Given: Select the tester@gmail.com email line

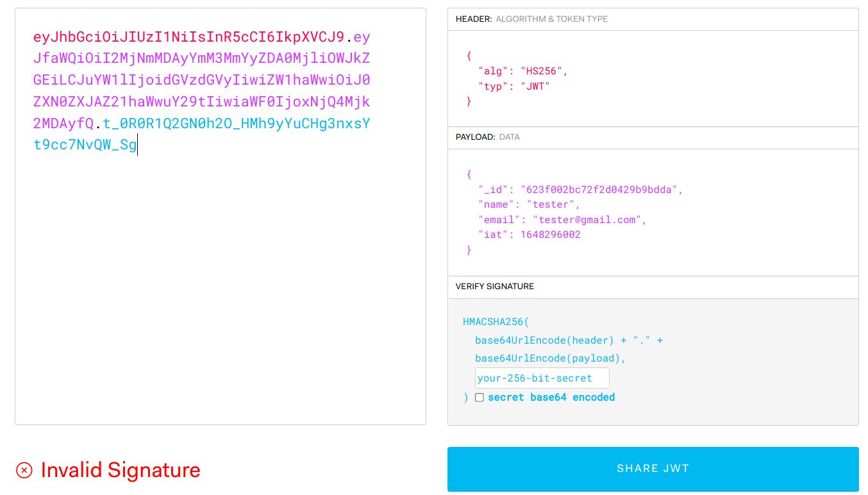Looking at the screenshot, I should [562, 220].
